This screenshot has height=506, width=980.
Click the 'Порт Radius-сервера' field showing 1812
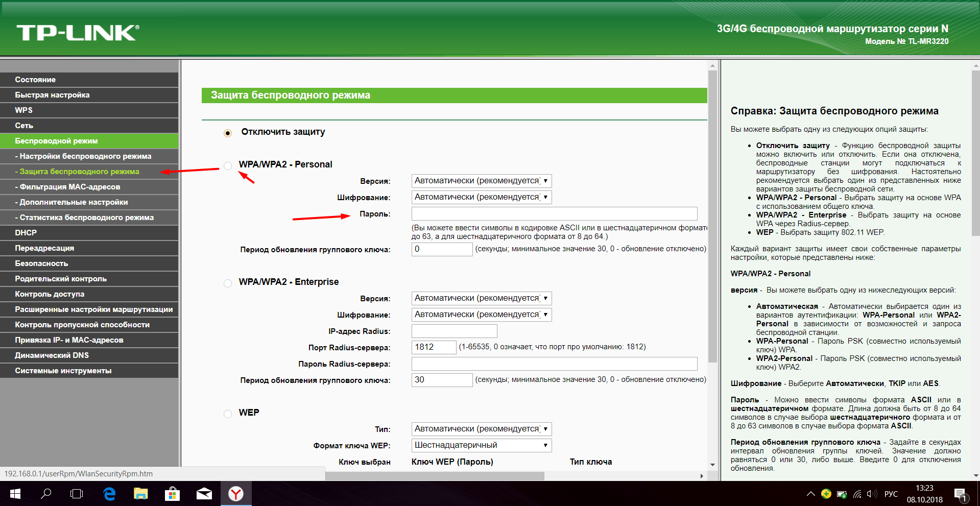pyautogui.click(x=434, y=347)
